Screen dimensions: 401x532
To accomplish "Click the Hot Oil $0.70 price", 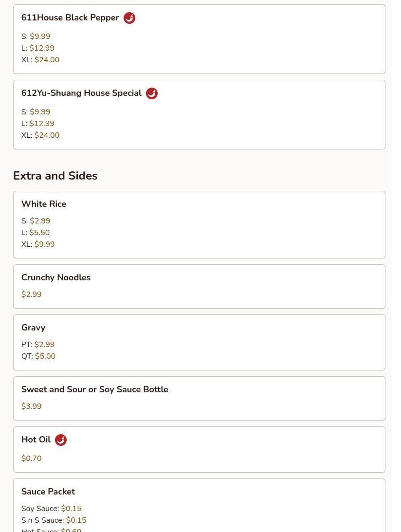I will [x=31, y=459].
